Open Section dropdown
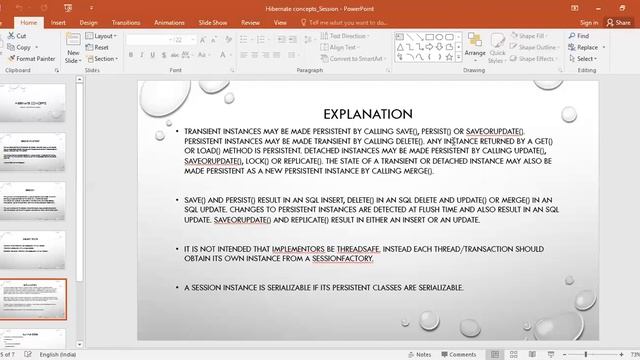This screenshot has height=360, width=640. coord(102,59)
